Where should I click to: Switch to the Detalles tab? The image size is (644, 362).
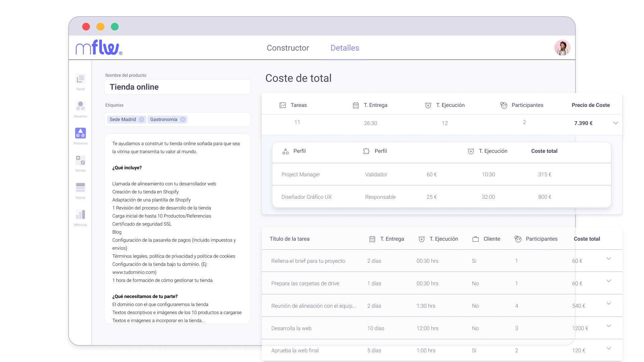345,48
